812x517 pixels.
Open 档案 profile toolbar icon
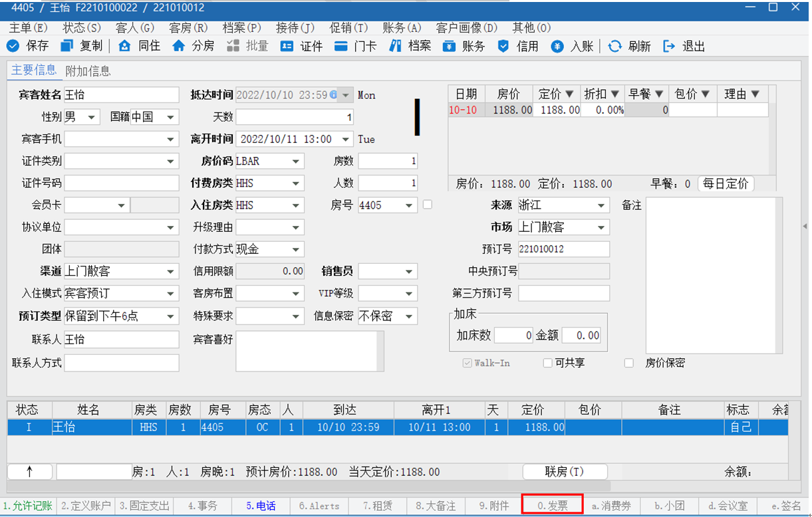pyautogui.click(x=395, y=46)
